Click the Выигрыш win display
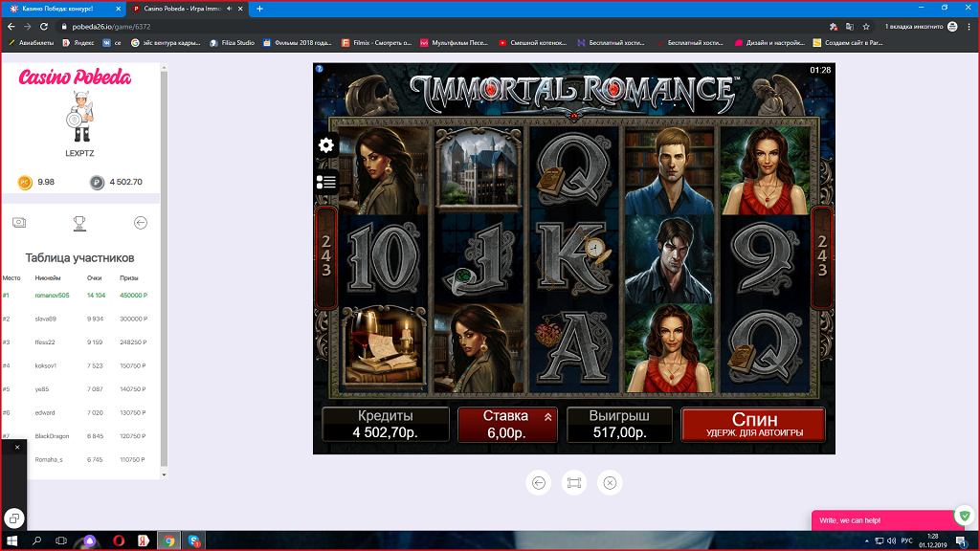Image resolution: width=980 pixels, height=551 pixels. [x=619, y=424]
